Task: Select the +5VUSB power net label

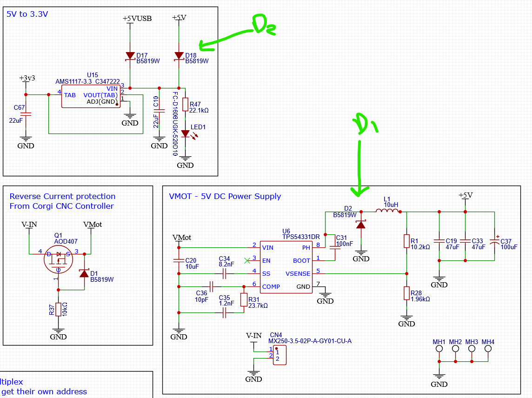Action: (x=137, y=19)
